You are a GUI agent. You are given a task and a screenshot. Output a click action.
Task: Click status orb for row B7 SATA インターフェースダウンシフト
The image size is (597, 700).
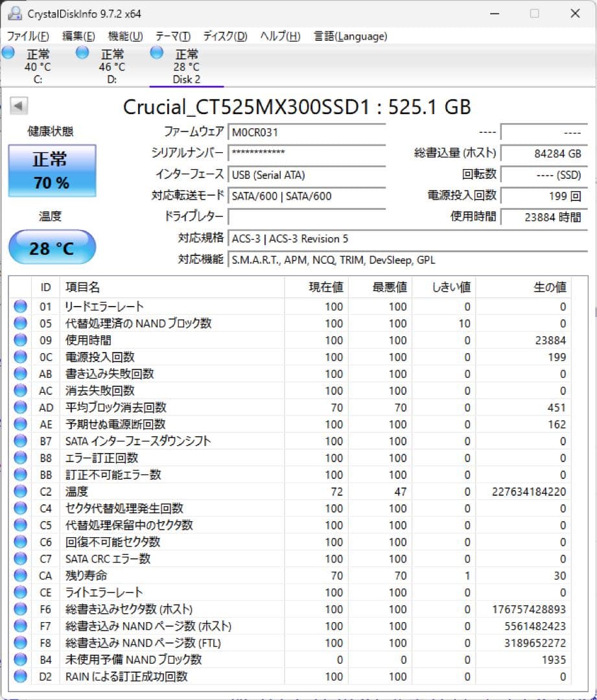(x=20, y=441)
